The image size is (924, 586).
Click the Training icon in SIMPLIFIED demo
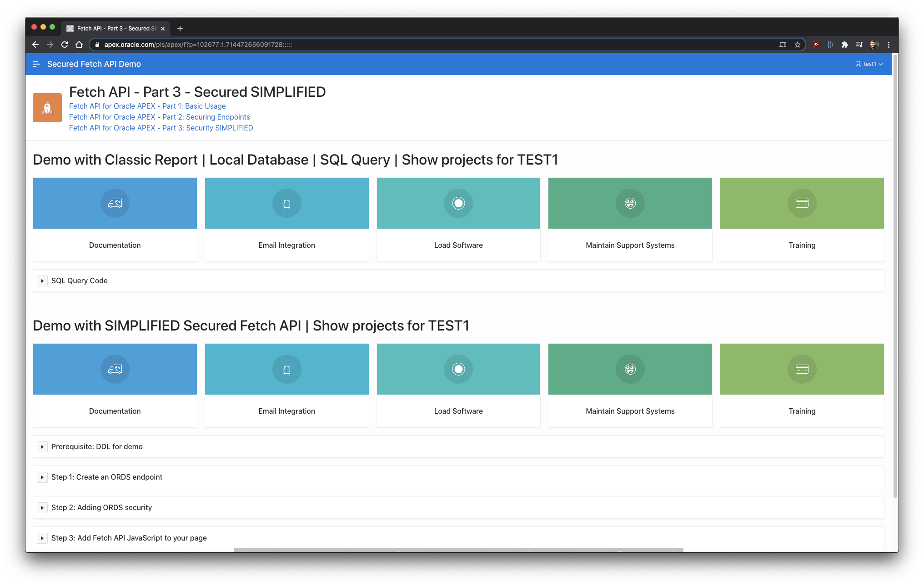pos(802,369)
